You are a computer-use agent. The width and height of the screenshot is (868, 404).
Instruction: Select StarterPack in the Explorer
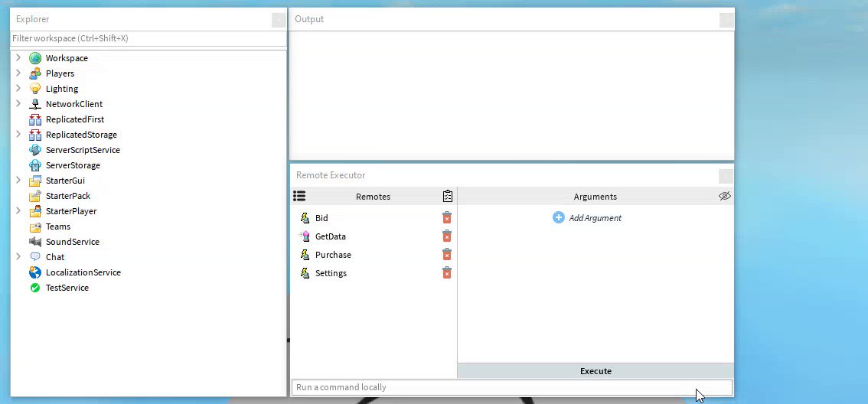68,196
